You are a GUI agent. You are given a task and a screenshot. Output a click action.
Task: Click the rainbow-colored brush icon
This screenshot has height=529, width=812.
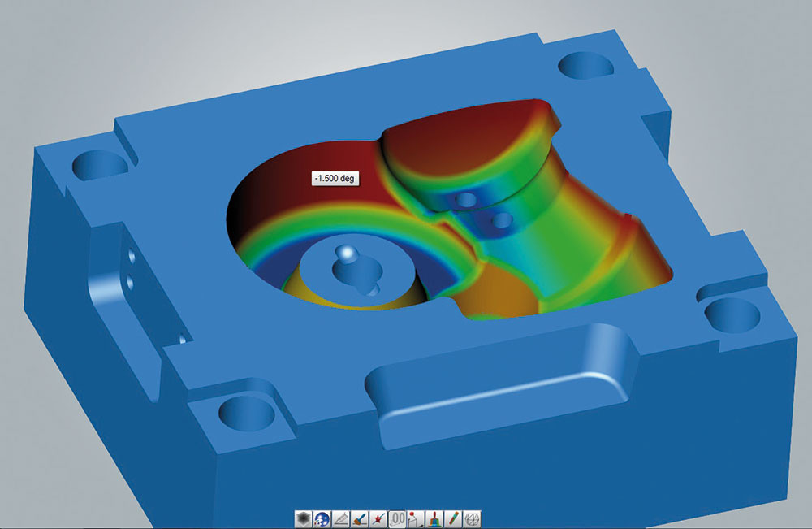435,518
